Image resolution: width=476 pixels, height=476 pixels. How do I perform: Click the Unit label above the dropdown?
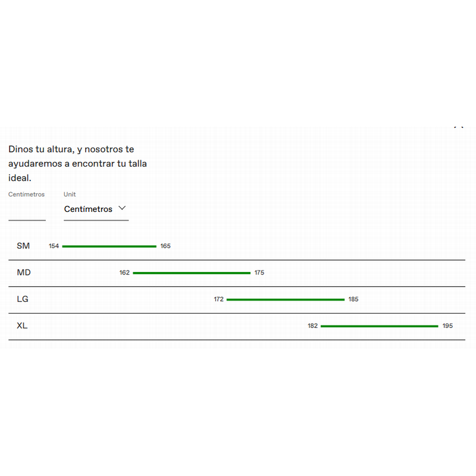pos(70,195)
